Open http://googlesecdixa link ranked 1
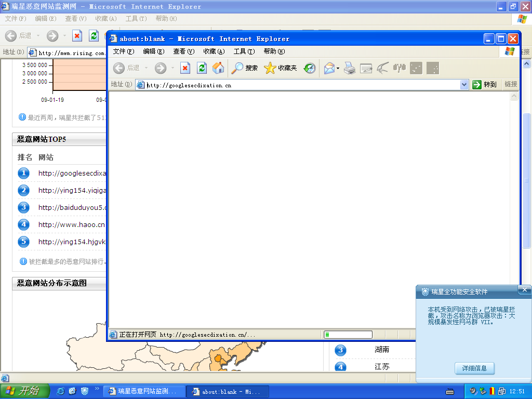The height and width of the screenshot is (399, 532). (72, 174)
